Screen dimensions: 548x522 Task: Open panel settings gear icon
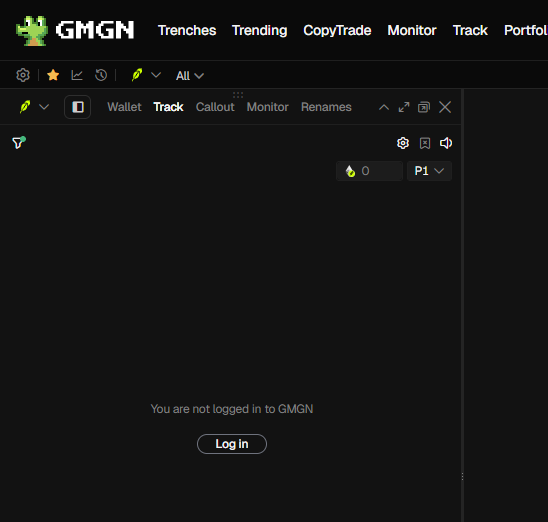pos(403,143)
